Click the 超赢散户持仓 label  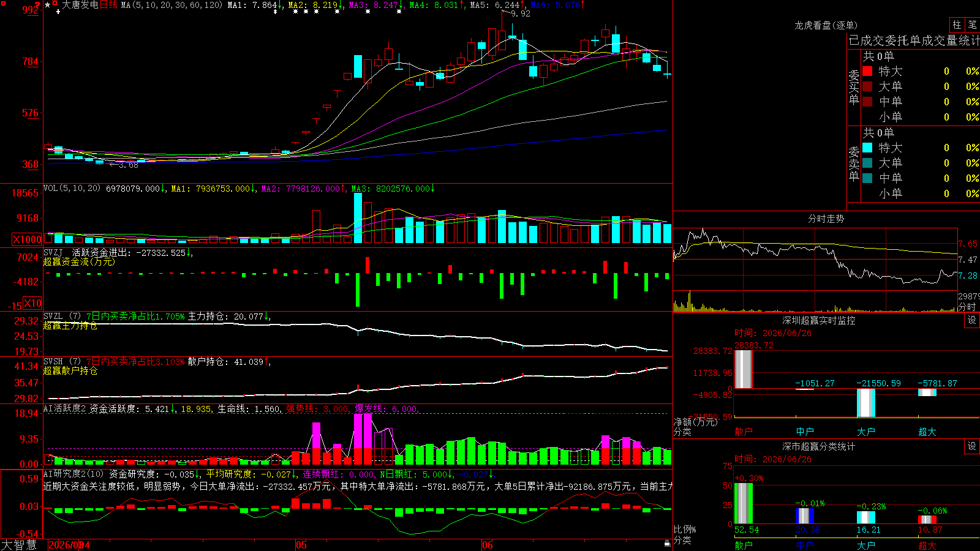(70, 371)
